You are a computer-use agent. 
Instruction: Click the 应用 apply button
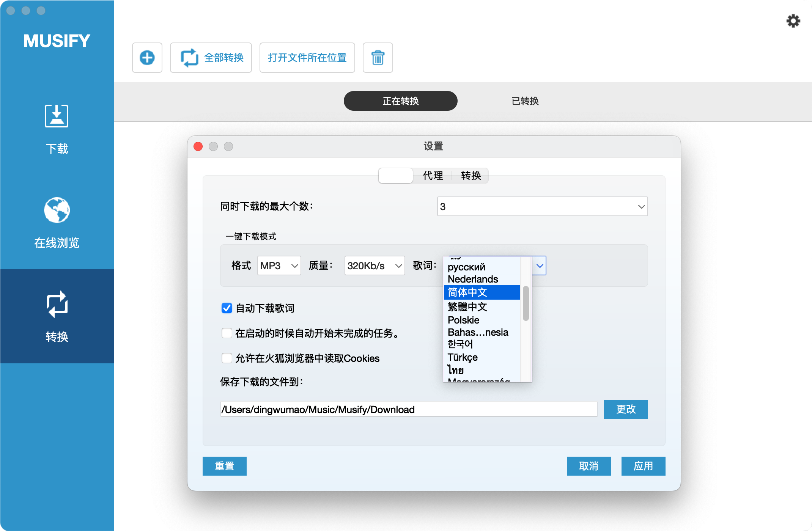(x=643, y=466)
